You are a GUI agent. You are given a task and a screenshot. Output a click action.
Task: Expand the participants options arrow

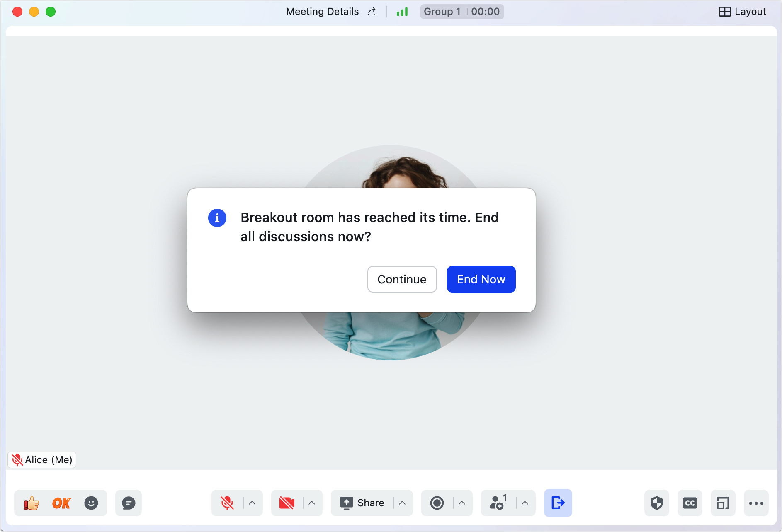(x=525, y=503)
